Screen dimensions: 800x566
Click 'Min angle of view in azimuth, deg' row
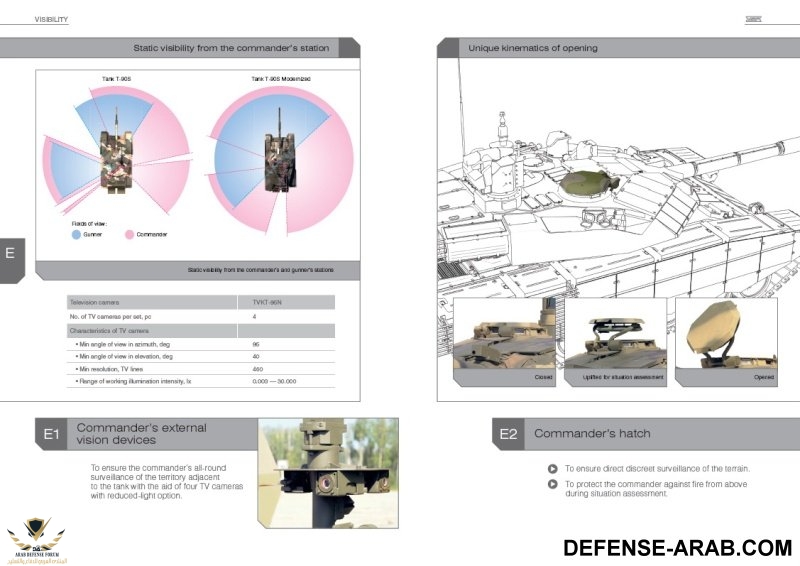click(201, 344)
